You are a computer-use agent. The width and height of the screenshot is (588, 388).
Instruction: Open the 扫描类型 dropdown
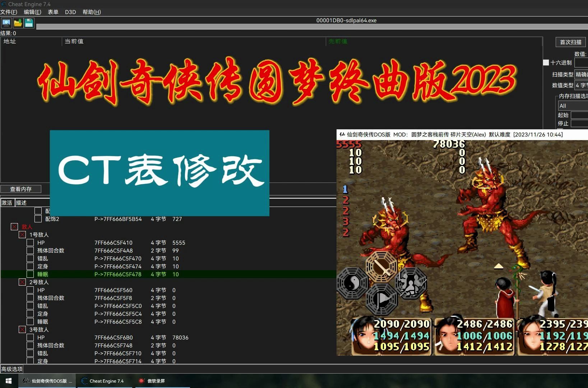(x=581, y=74)
